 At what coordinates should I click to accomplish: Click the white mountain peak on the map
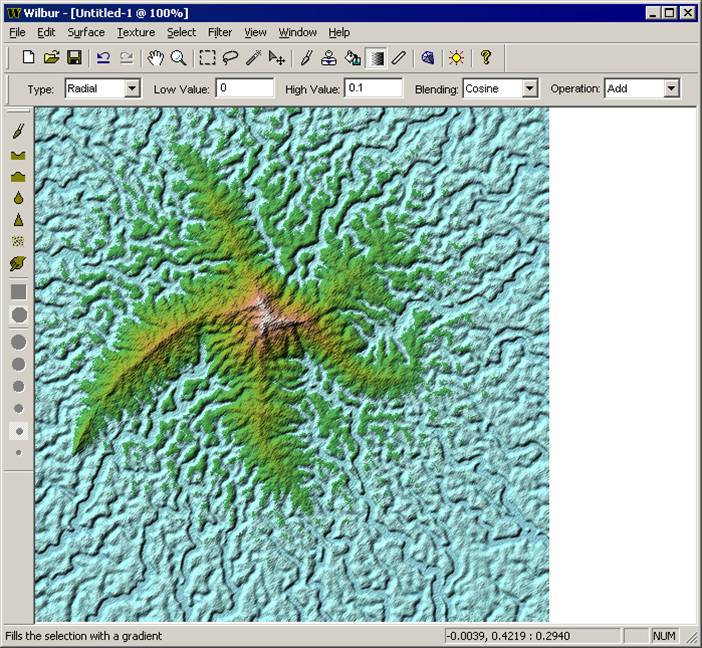coord(265,316)
